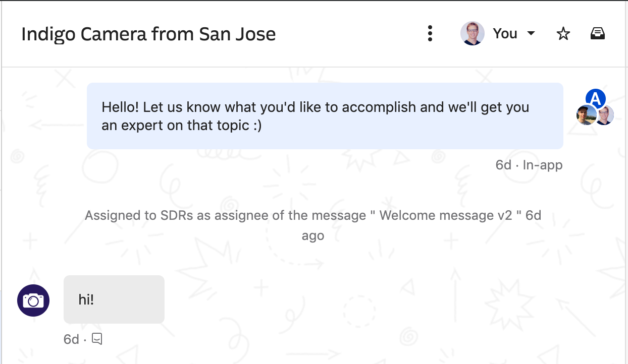Click the blue "A" badge avatar
Viewport: 628px width, 364px height.
point(596,99)
